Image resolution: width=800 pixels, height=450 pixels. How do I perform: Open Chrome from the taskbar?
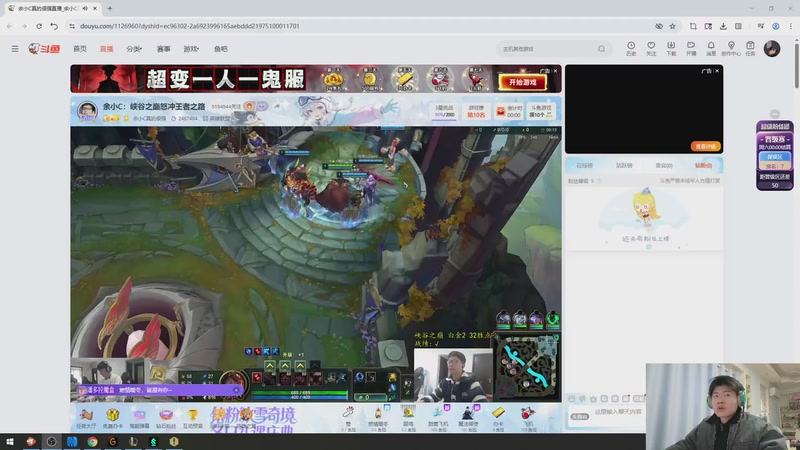coord(92,442)
